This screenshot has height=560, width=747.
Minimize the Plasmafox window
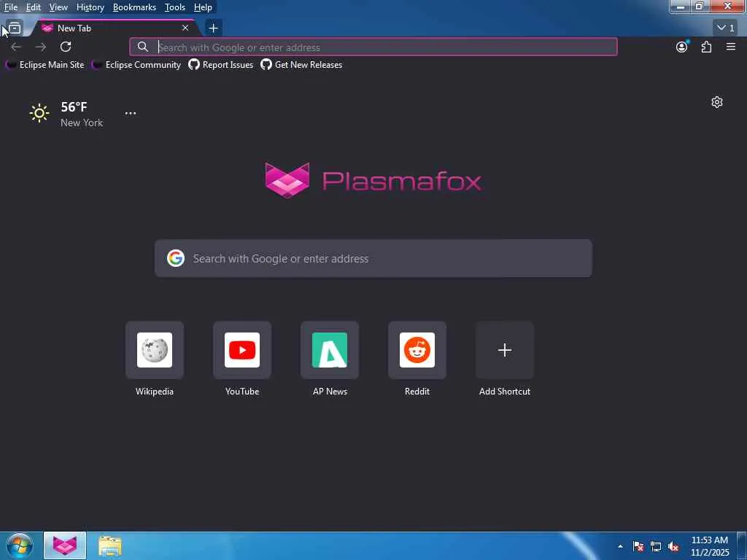coord(681,7)
